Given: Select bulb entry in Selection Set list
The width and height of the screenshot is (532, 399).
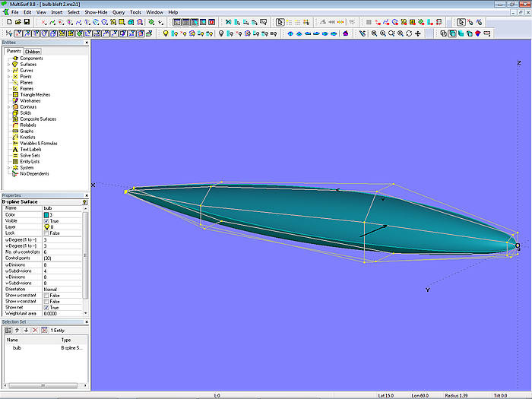Looking at the screenshot, I should [x=17, y=347].
